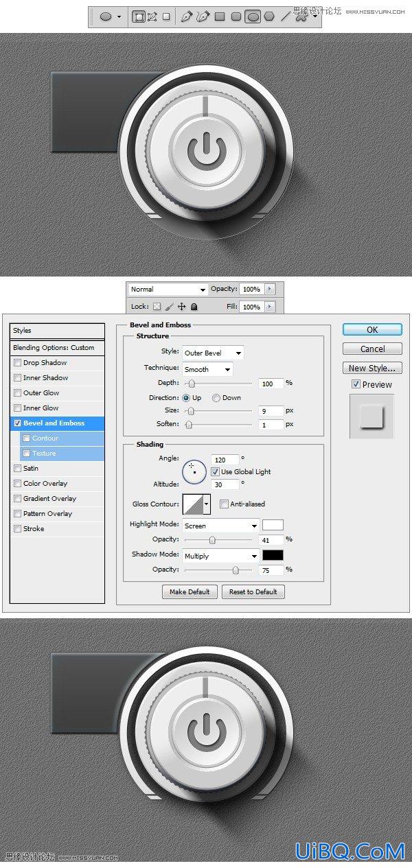The image size is (412, 868).
Task: Open layer blend mode Normal dropdown
Action: (x=168, y=290)
